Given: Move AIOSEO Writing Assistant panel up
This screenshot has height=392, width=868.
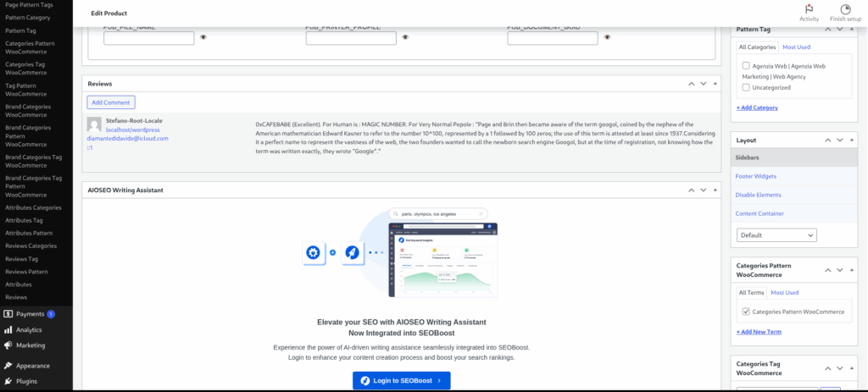Looking at the screenshot, I should coord(691,190).
